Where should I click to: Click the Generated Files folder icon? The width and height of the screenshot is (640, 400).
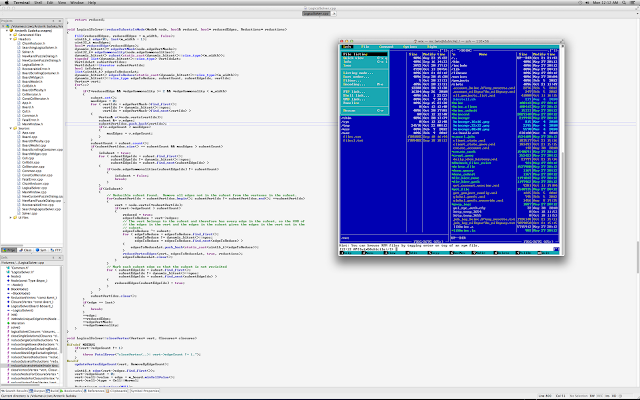[15, 35]
